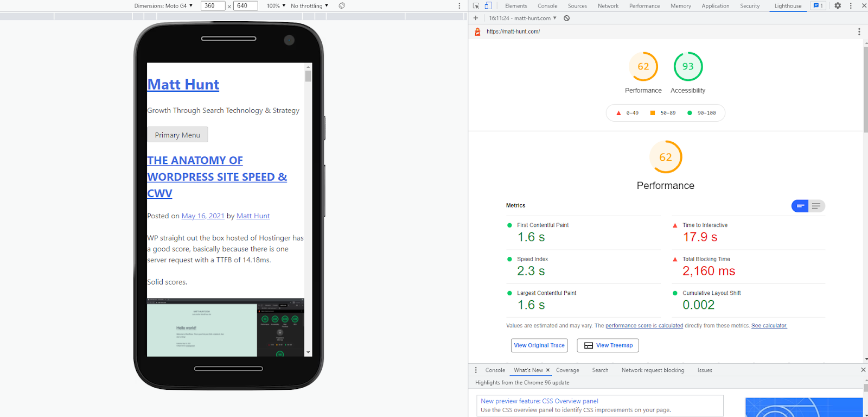
Task: Open the Performance panel tab
Action: (x=644, y=5)
